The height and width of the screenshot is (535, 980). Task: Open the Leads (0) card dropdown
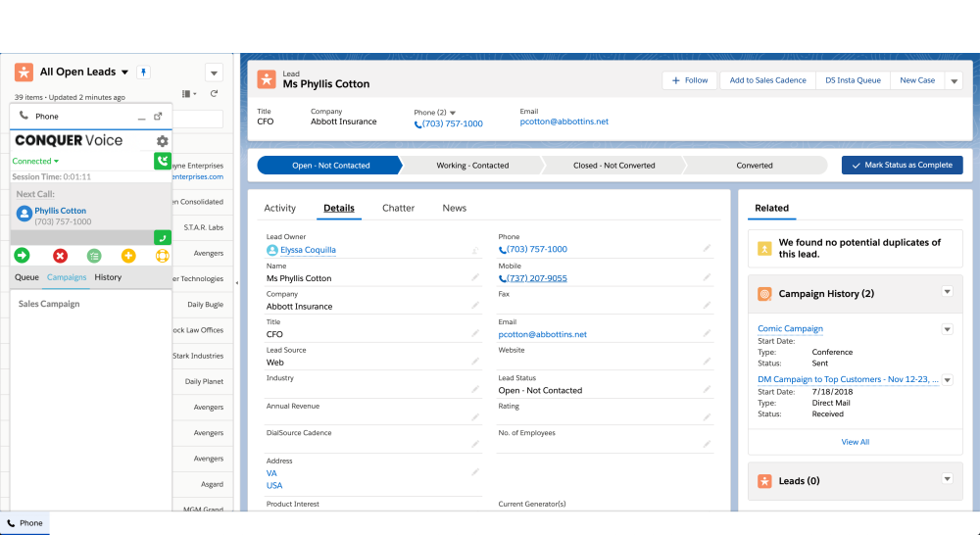pyautogui.click(x=947, y=479)
